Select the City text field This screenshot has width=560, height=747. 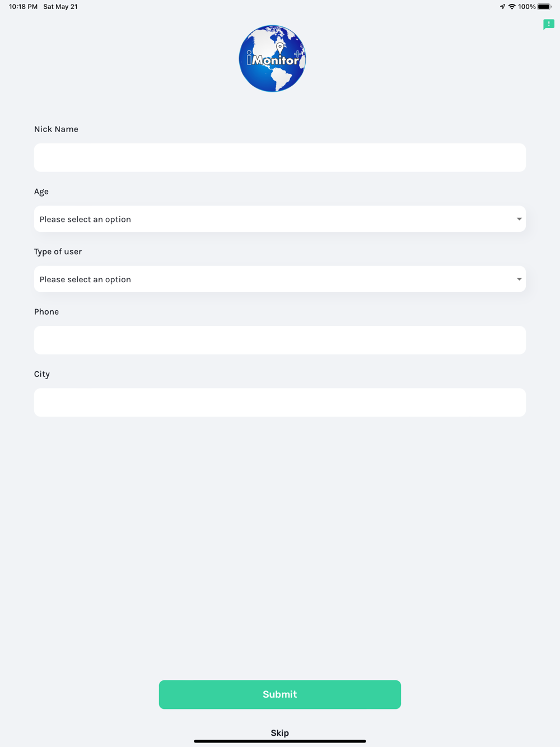(x=280, y=402)
